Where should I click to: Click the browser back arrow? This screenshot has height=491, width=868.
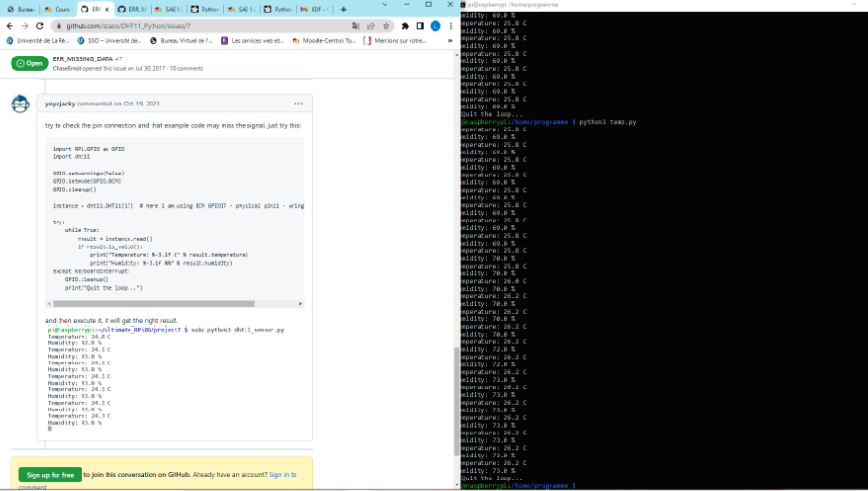(11, 26)
